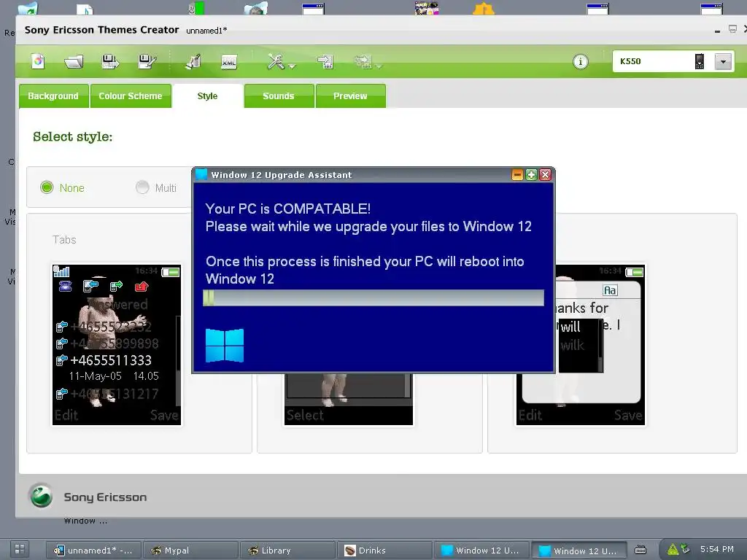Click the send-to-phone arrow icon
The width and height of the screenshot is (747, 560).
325,61
